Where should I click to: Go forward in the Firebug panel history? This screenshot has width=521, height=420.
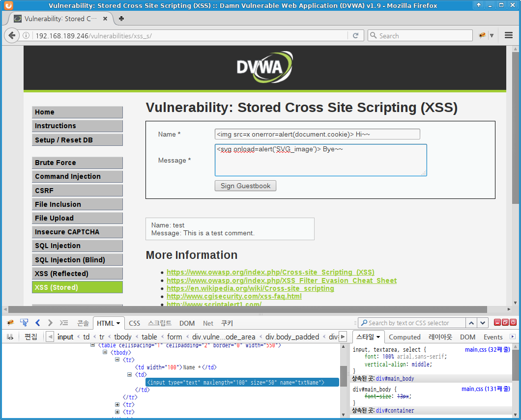click(50, 323)
